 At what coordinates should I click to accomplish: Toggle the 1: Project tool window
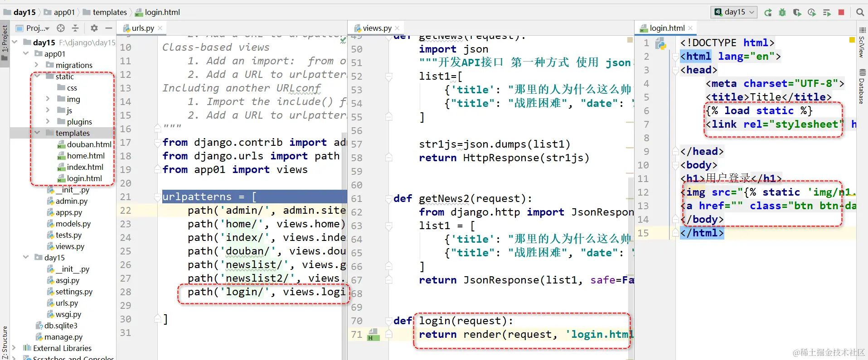(x=5, y=44)
